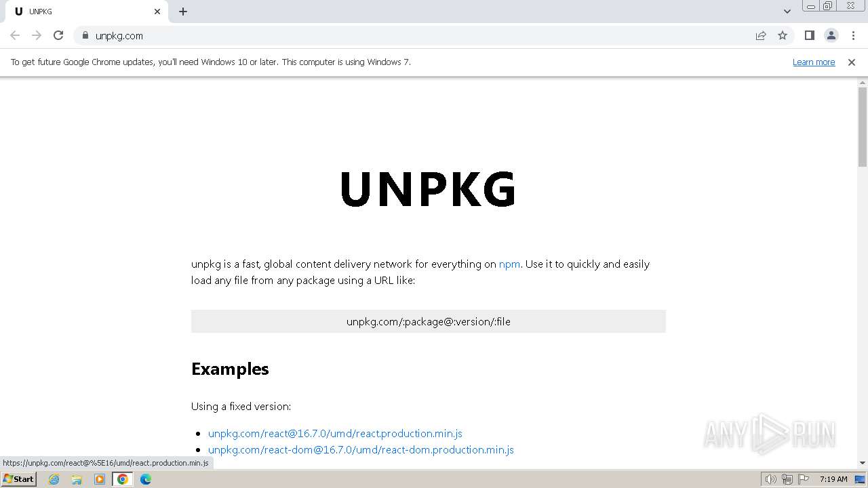Go forward to the next page

pyautogui.click(x=37, y=35)
